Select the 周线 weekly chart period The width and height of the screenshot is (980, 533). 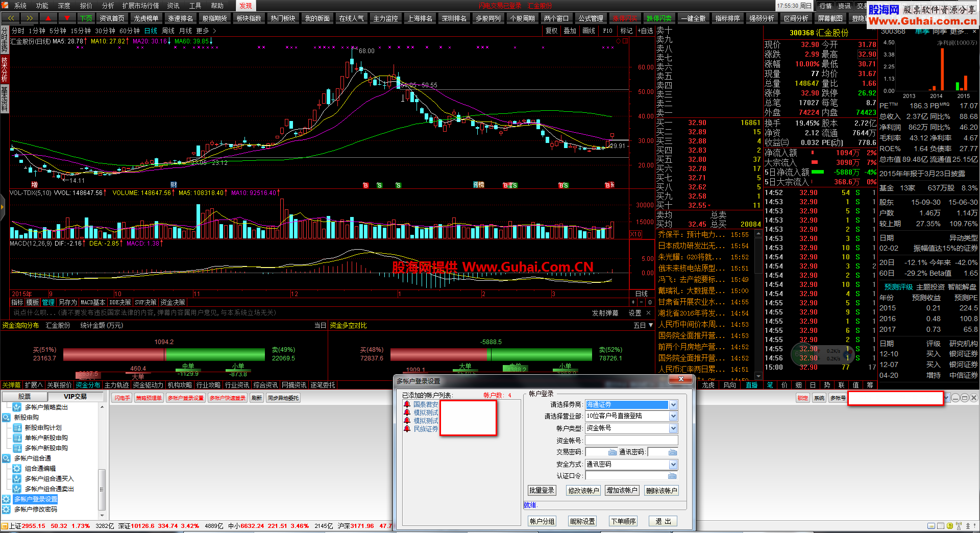click(x=168, y=31)
